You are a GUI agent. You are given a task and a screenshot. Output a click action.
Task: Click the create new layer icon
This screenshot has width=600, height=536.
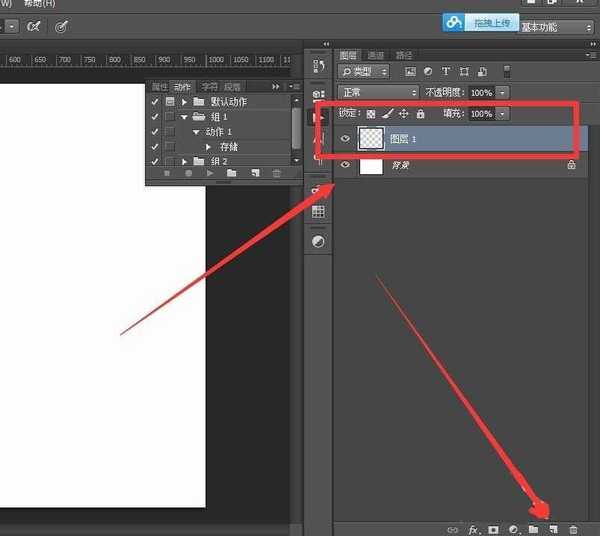(553, 528)
